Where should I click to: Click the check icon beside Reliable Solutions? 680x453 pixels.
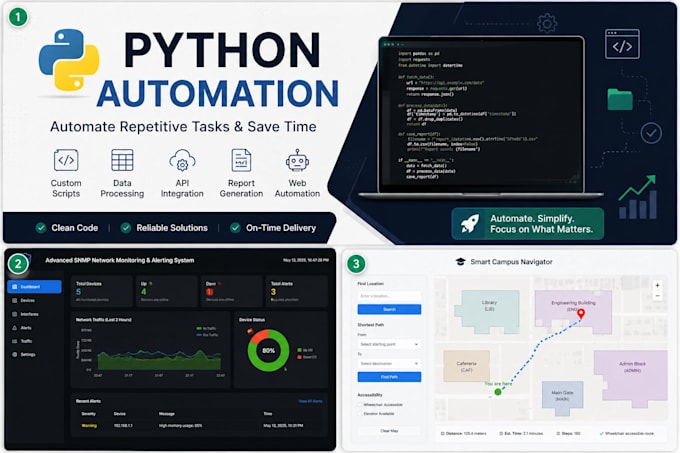[126, 228]
